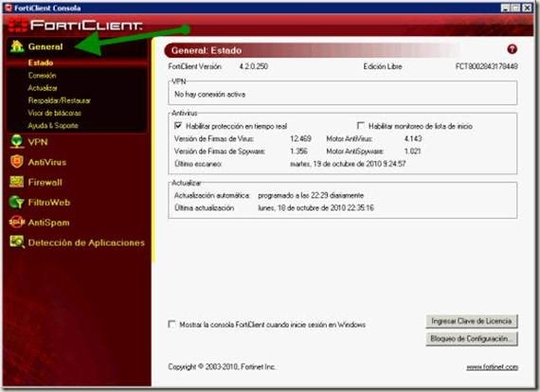Click the FiltroWeb funnel icon
540x392 pixels.
(16, 202)
